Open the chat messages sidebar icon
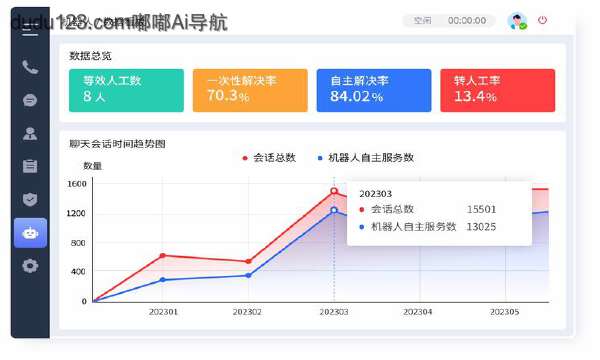This screenshot has height=360, width=600. click(30, 100)
